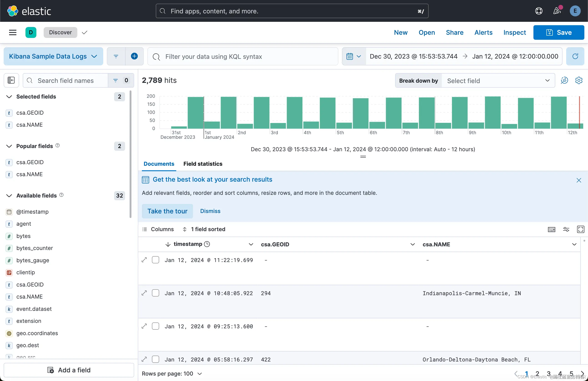
Task: Click Take the tour button
Action: (167, 211)
